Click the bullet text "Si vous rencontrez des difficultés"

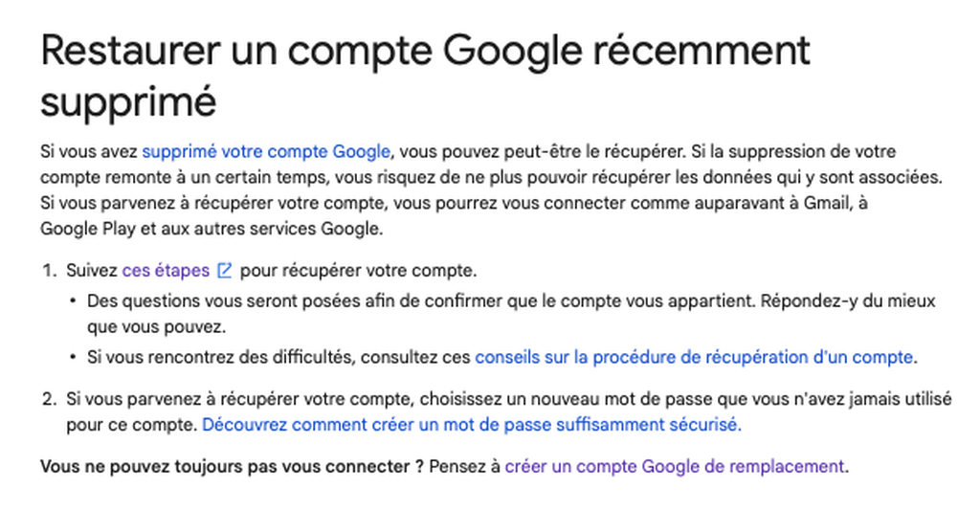[221, 357]
